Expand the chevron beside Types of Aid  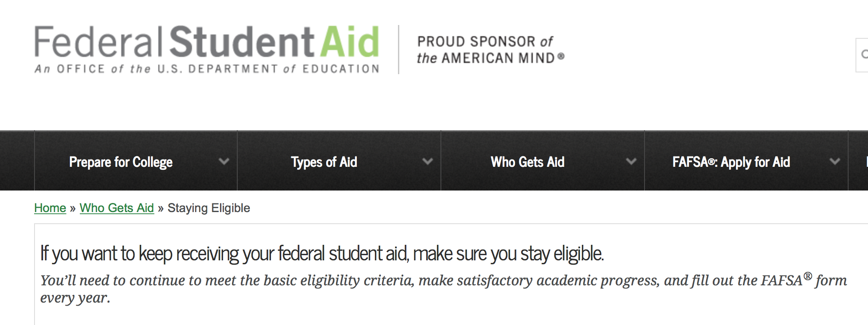(x=428, y=162)
